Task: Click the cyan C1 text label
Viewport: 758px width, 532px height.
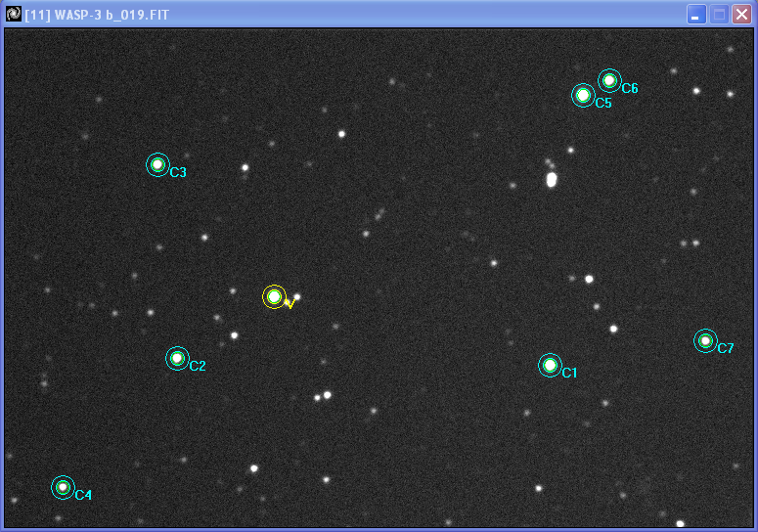Action: tap(569, 374)
